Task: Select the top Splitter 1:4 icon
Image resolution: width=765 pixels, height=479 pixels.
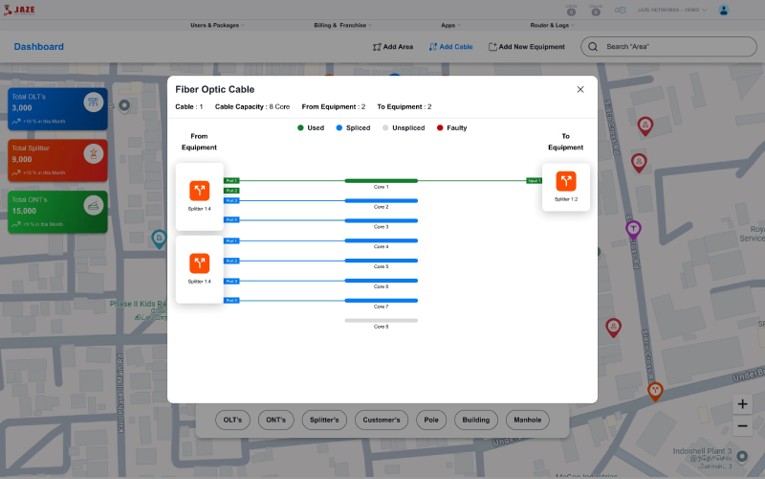Action: [x=199, y=190]
